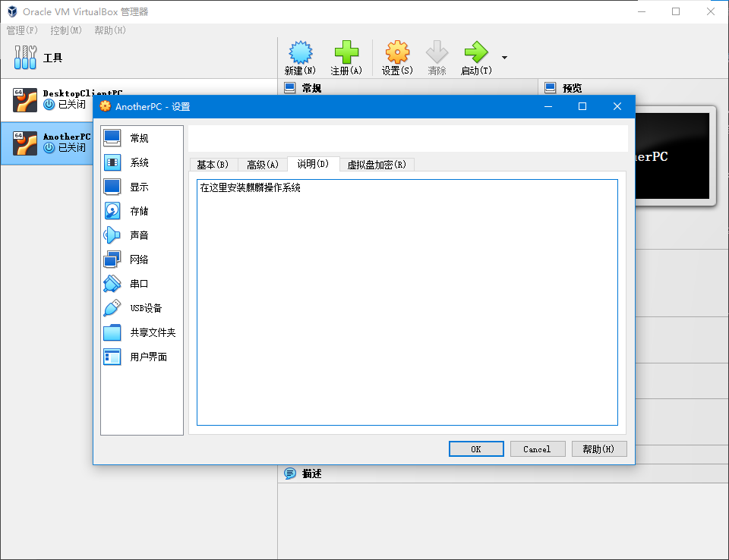Maximize the AnotherPC settings dialog

click(x=582, y=106)
